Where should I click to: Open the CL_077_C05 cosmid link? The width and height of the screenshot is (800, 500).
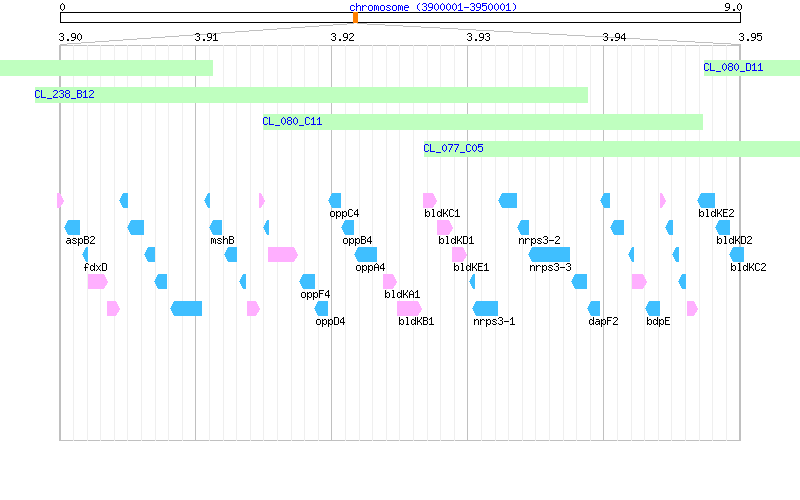(x=454, y=148)
